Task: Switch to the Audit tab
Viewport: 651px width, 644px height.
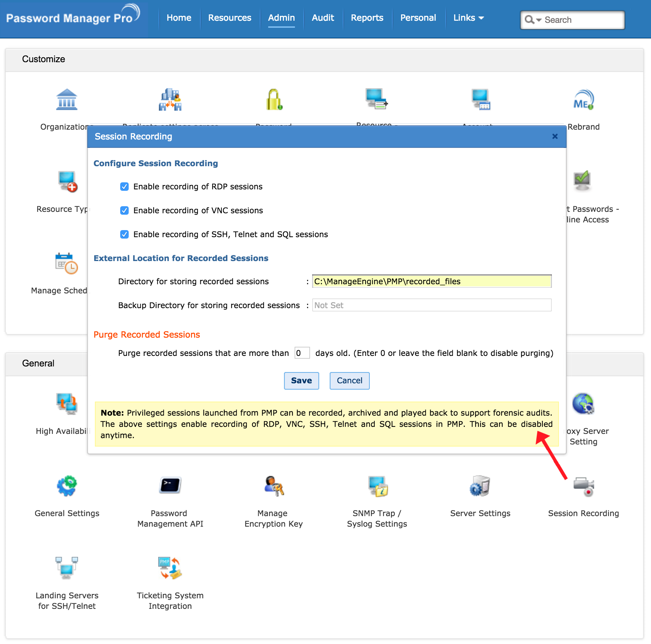Action: point(323,18)
